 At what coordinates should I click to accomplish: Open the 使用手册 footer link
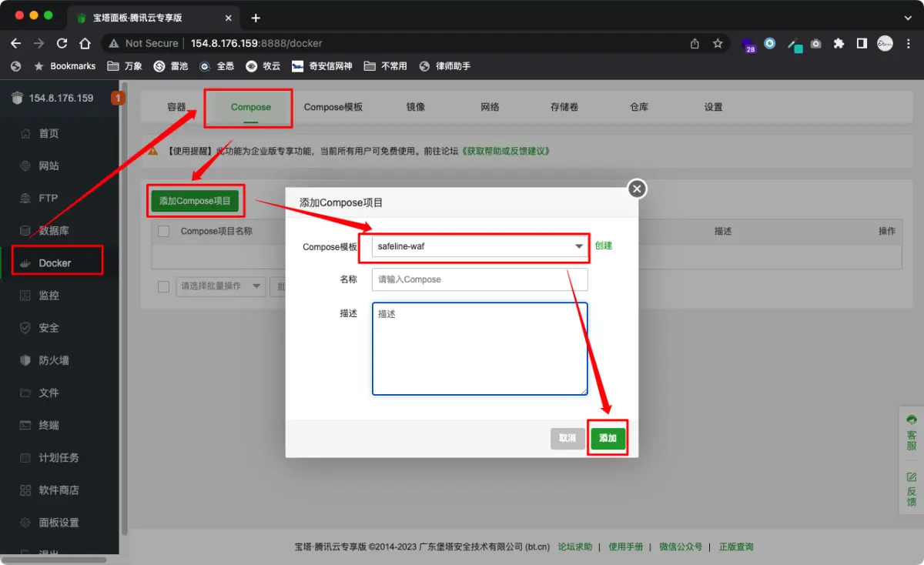pyautogui.click(x=626, y=547)
